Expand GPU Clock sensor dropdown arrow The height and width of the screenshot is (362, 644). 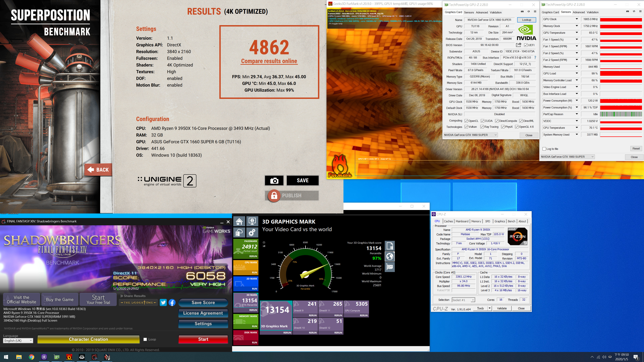[577, 19]
